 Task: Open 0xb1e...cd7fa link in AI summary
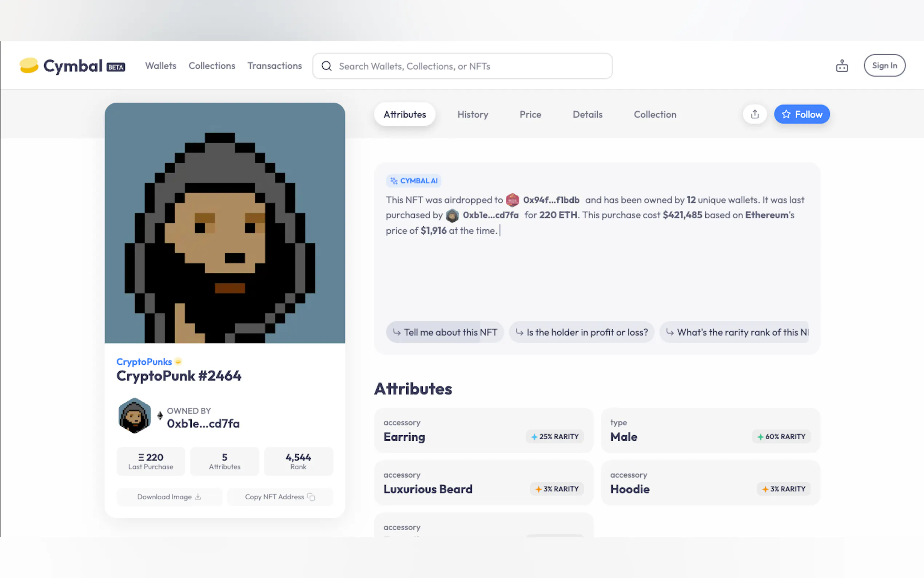pos(490,215)
